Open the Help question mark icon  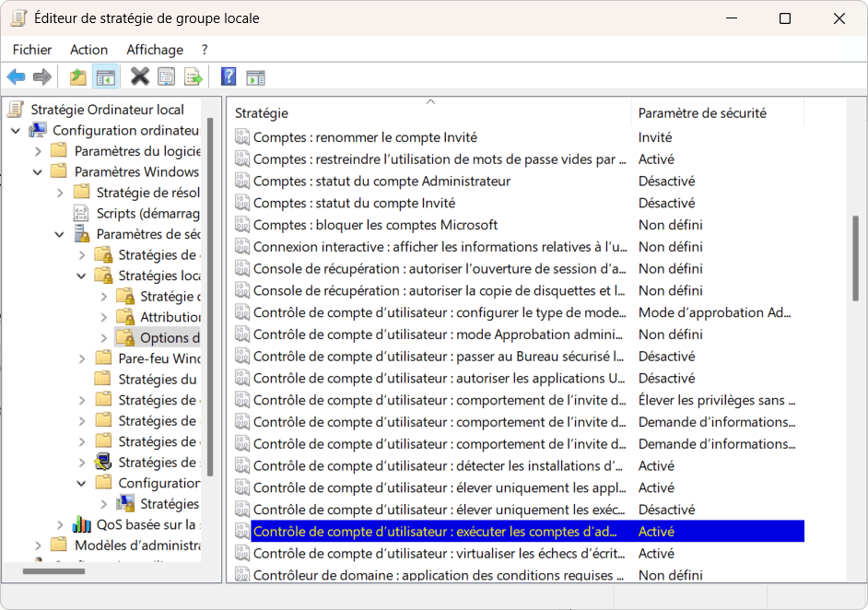(229, 76)
